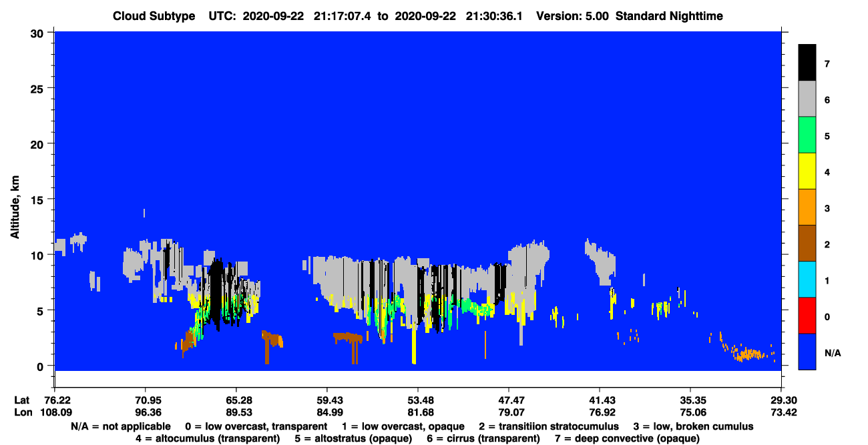This screenshot has height=445, width=868.
Task: Click the yellow altocumulus color swatch (4)
Action: (807, 171)
